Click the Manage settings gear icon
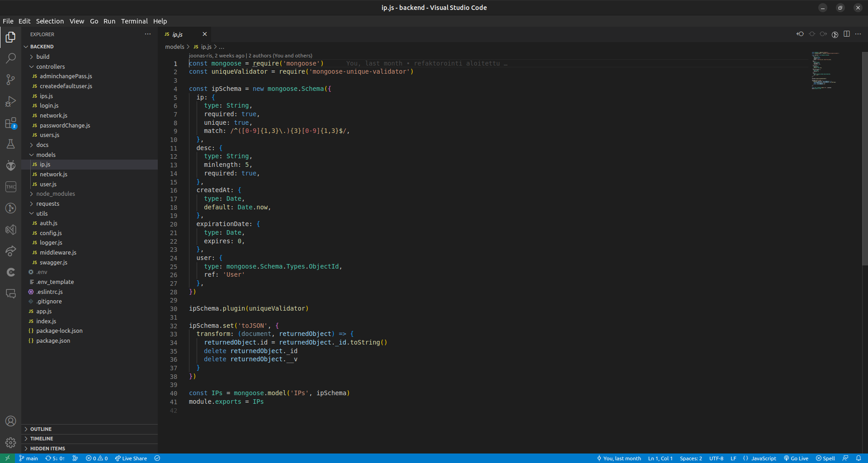 (x=10, y=443)
